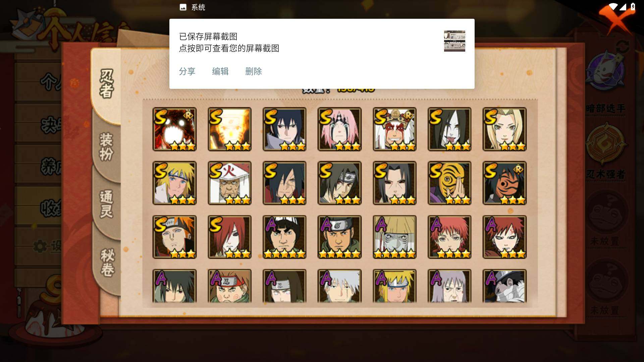Viewport: 644px width, 362px height.
Task: Select the orange-haired Pain ninja card
Action: tap(174, 237)
